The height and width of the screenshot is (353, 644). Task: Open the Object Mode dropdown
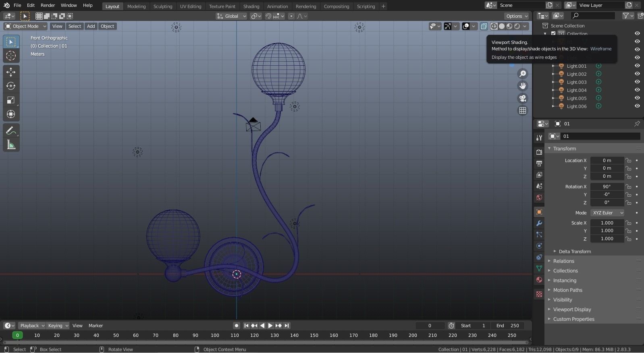pyautogui.click(x=25, y=26)
